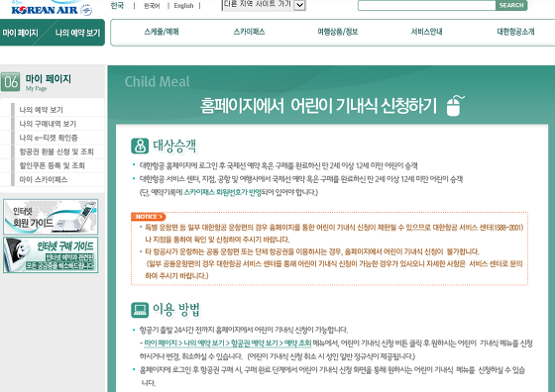
Task: Click the Korean Air logo
Action: point(52,9)
